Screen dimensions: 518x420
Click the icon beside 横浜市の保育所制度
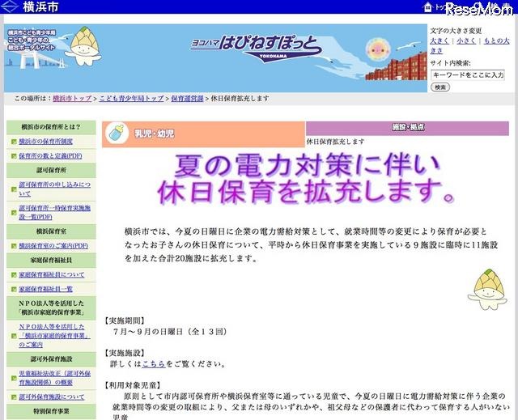[13, 142]
